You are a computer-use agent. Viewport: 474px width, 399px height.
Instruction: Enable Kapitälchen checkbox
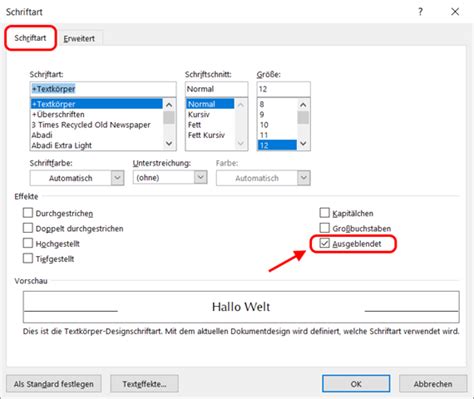pos(324,213)
